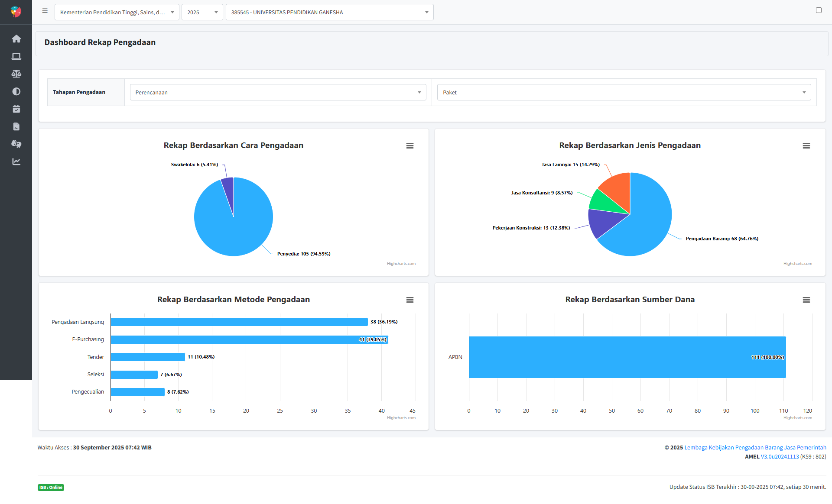Open the calendar check icon in sidebar
This screenshot has width=832, height=504.
pos(16,109)
